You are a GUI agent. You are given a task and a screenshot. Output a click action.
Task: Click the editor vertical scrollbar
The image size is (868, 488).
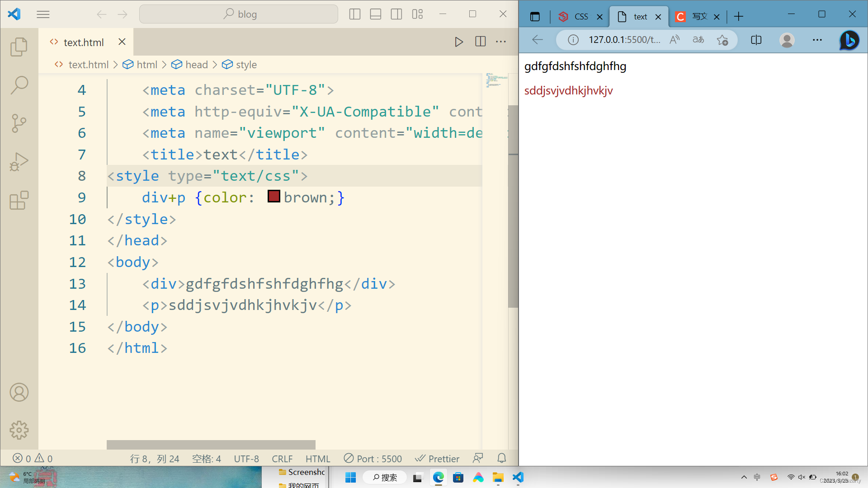click(513, 206)
